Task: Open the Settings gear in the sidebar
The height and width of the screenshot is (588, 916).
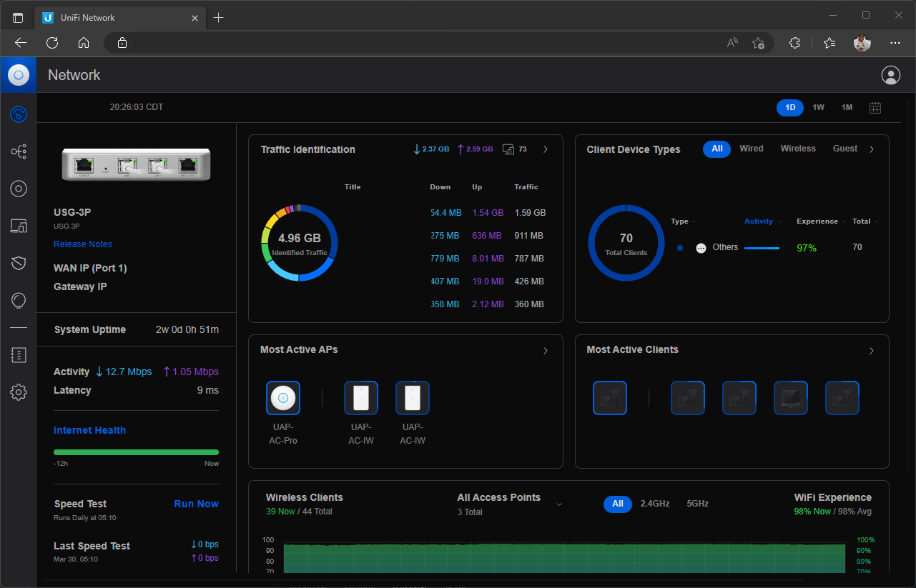Action: (19, 392)
